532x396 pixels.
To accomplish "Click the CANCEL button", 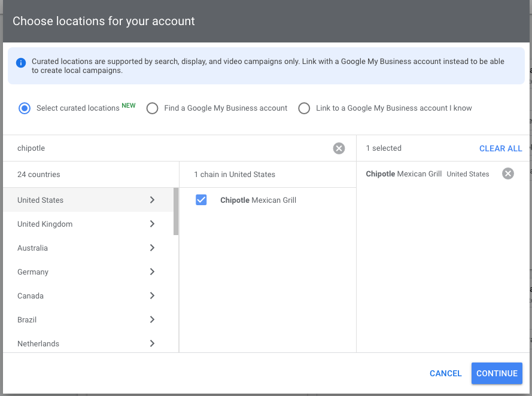I will (445, 373).
